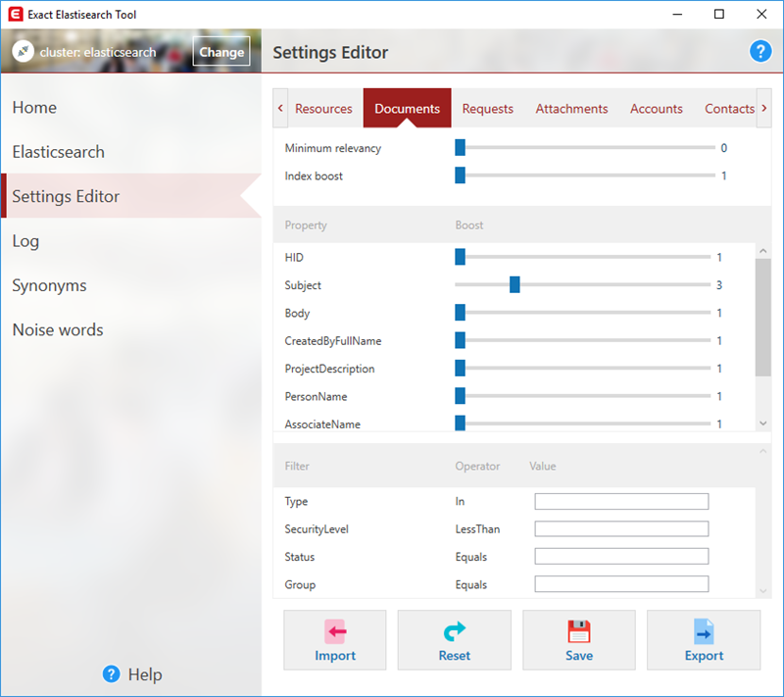Image resolution: width=784 pixels, height=697 pixels.
Task: Click the Property column header
Action: tap(306, 225)
